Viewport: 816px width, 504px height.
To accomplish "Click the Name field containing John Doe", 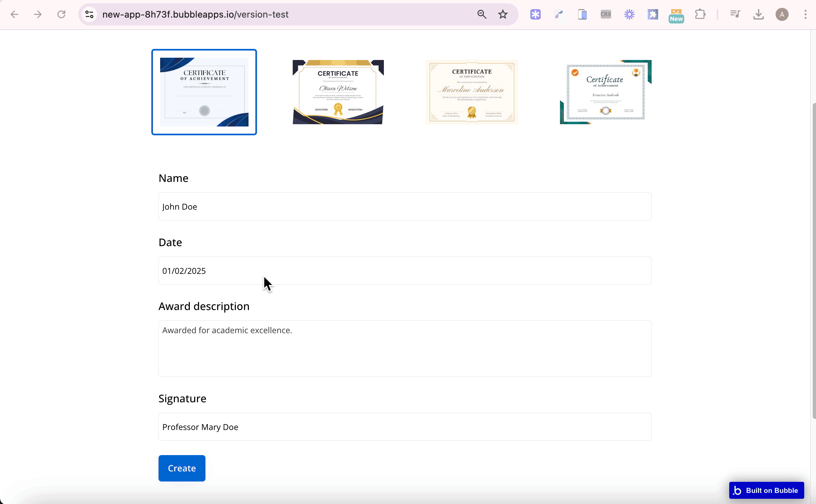I will (404, 206).
